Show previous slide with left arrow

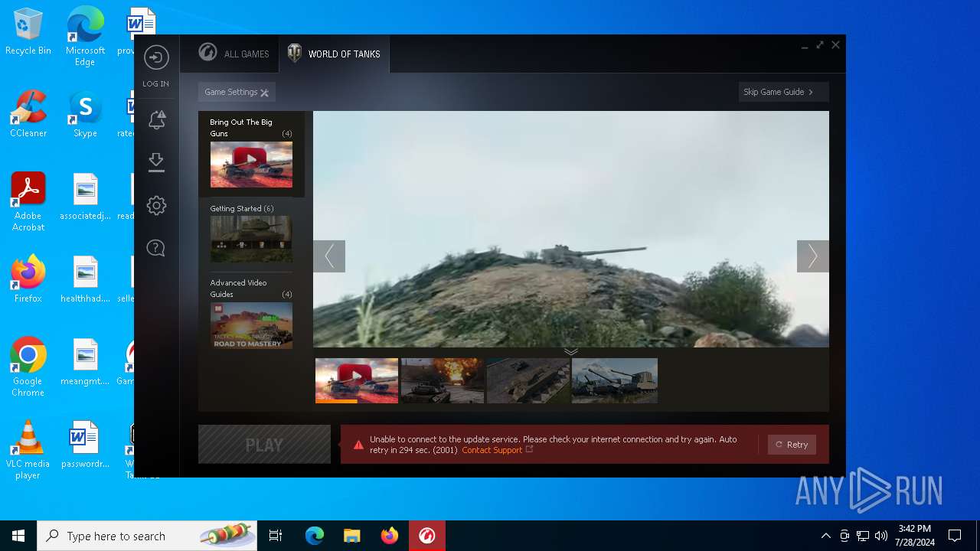pos(329,256)
